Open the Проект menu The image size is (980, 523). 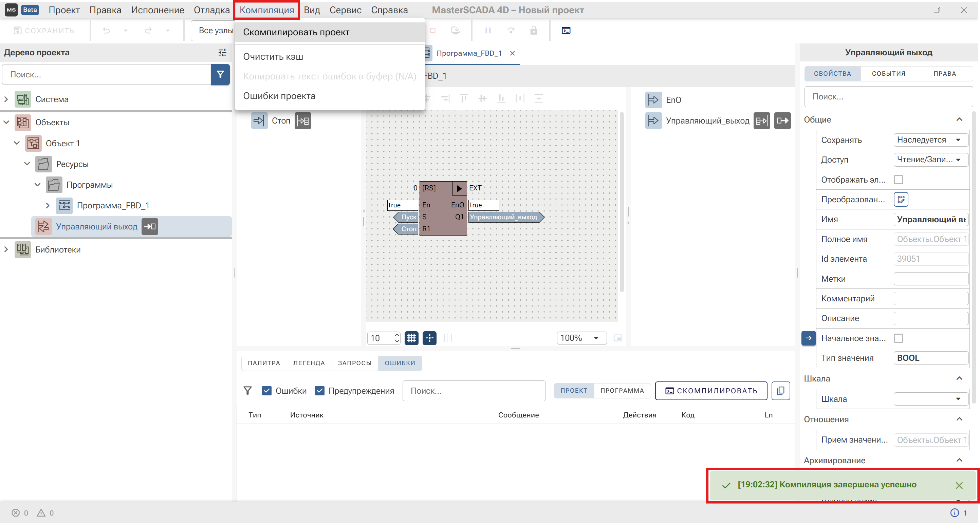tap(64, 10)
